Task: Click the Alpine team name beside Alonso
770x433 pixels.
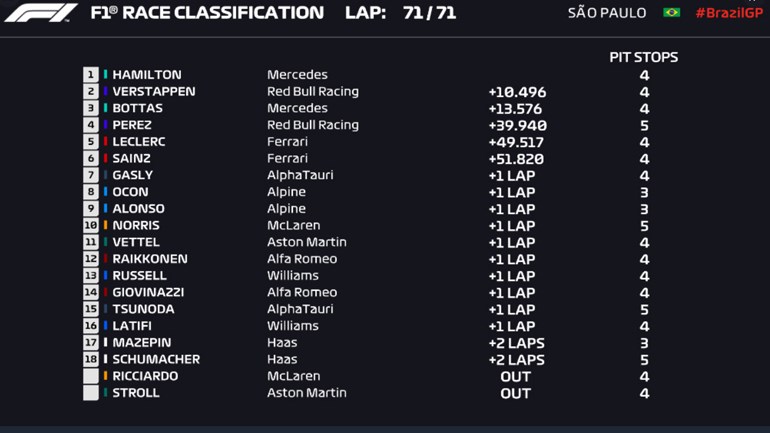Action: (x=286, y=209)
